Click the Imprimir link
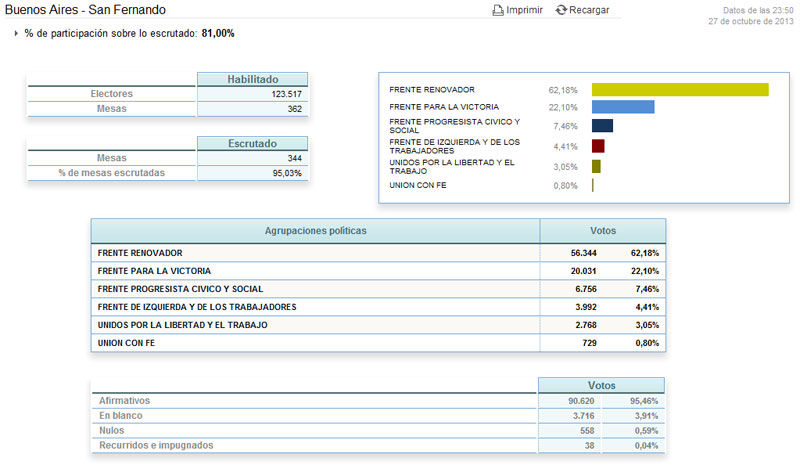800x465 pixels. coord(524,10)
